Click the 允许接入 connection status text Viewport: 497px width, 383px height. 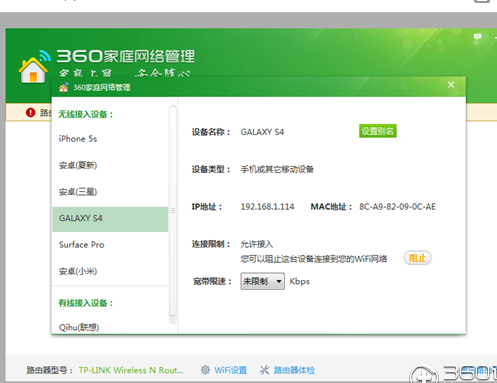point(257,244)
